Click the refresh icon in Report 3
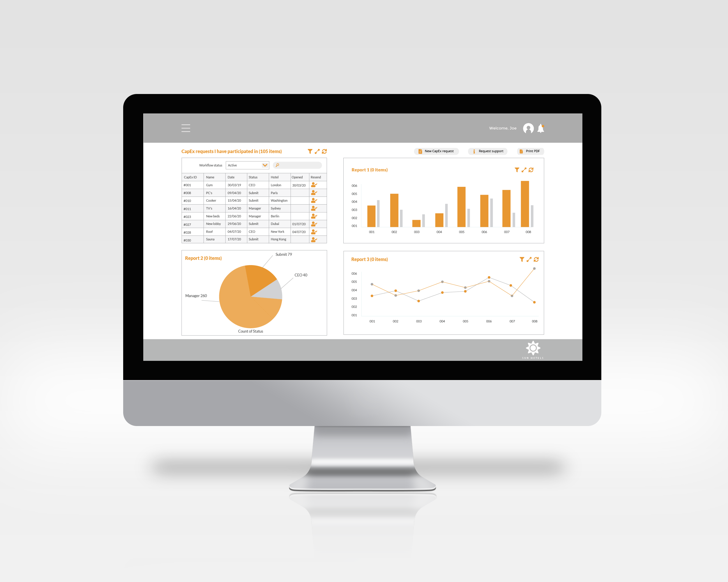Viewport: 728px width, 582px height. [x=534, y=260]
